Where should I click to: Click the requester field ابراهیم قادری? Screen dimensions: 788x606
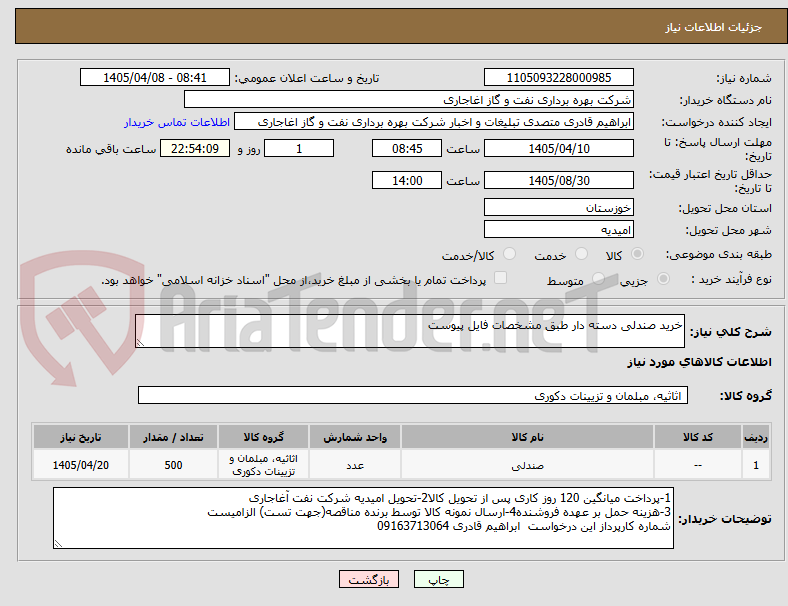[434, 122]
